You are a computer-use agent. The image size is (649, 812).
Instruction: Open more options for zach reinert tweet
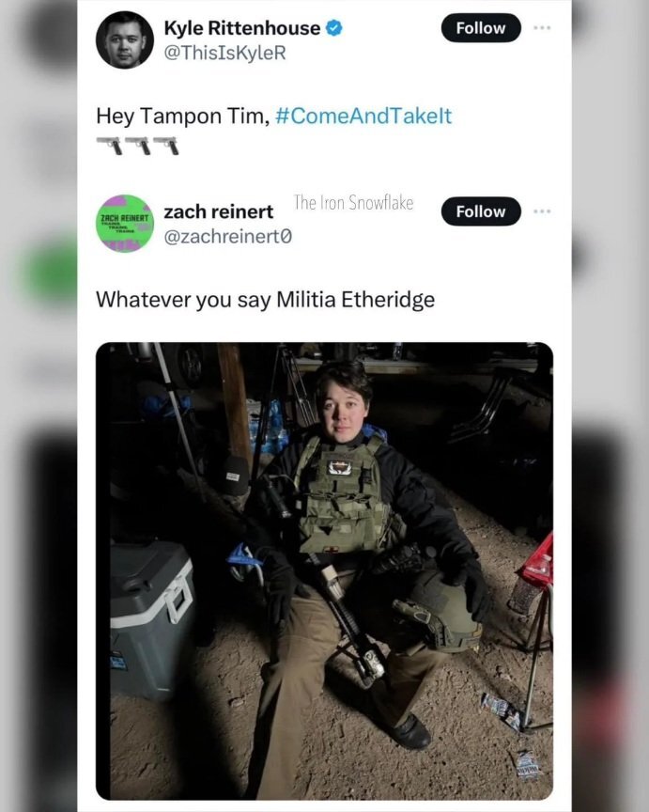[x=542, y=211]
